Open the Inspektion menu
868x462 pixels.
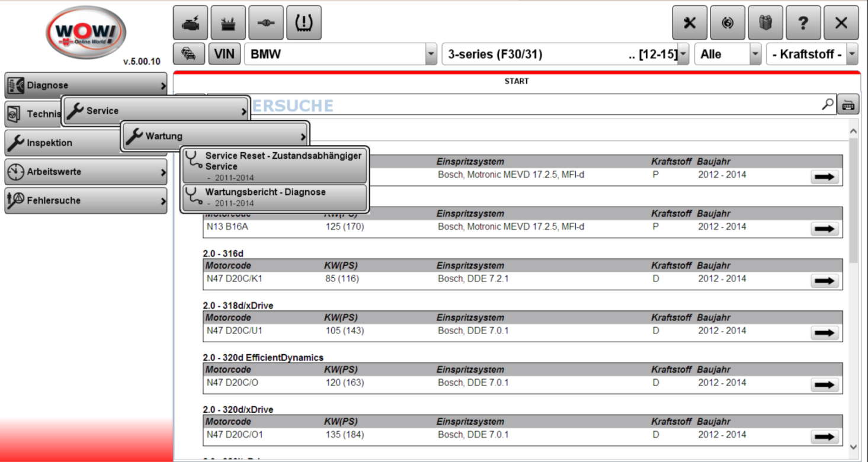(63, 143)
